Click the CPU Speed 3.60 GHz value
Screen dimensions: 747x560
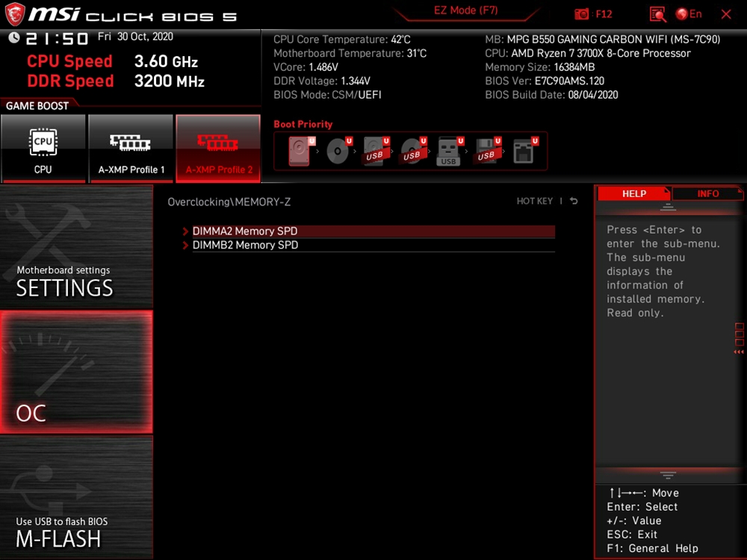(166, 61)
